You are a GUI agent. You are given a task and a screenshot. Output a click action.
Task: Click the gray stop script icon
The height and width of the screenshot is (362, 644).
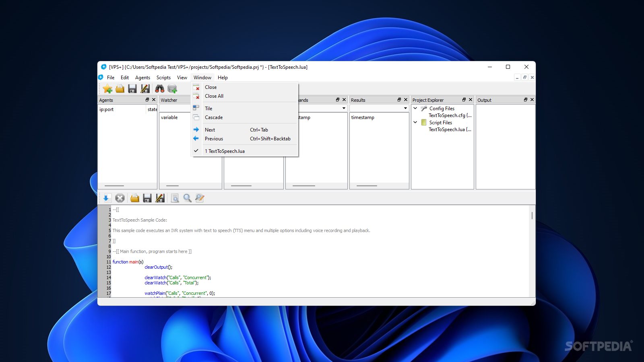[120, 198]
